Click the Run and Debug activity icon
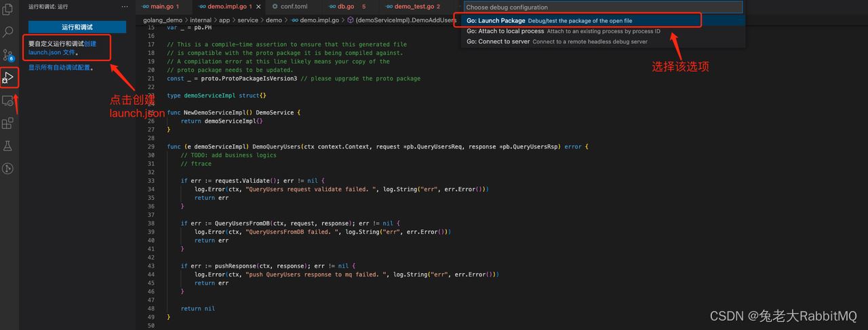868x330 pixels. pyautogui.click(x=9, y=78)
